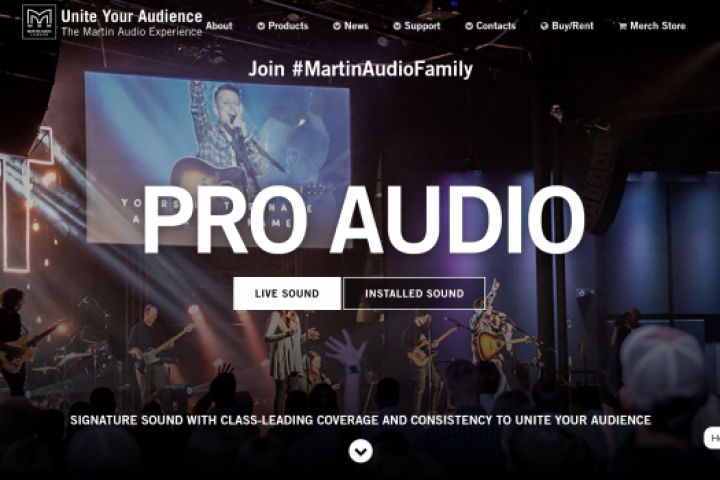Click the globe icon beside Buy/Rent
This screenshot has width=720, height=480.
[x=545, y=26]
